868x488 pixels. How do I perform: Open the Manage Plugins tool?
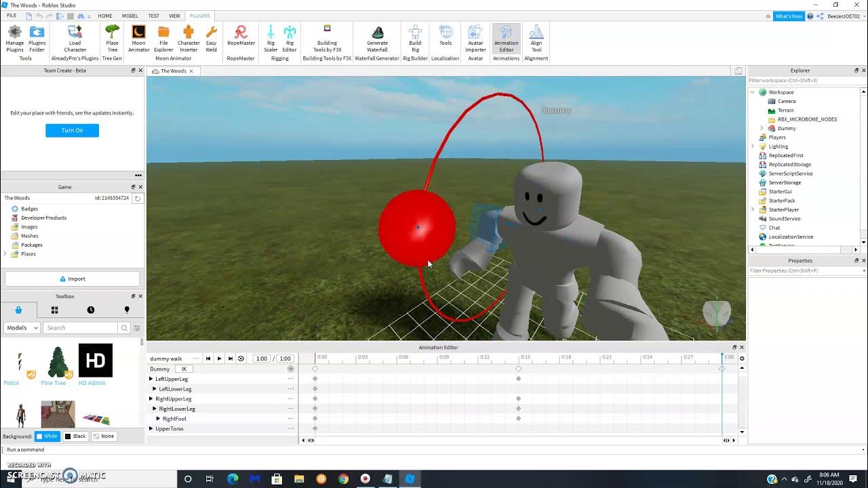(x=14, y=39)
